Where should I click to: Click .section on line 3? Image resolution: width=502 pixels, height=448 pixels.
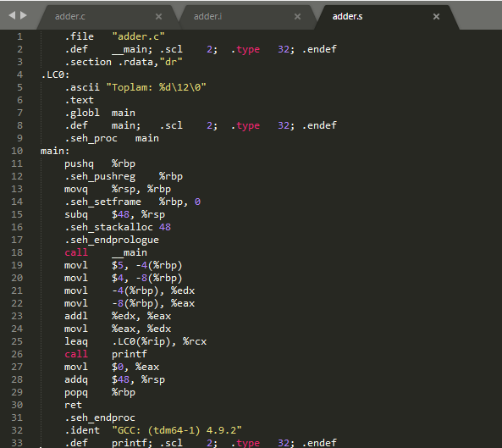tap(88, 62)
